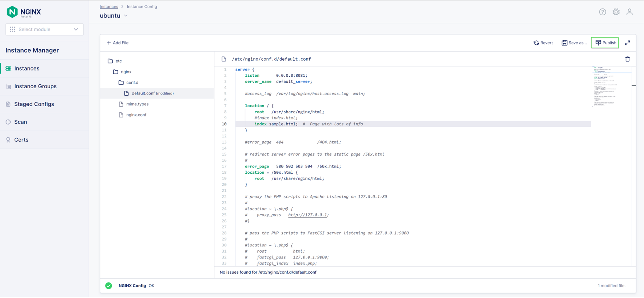Click the server_name default_server line

tap(278, 82)
